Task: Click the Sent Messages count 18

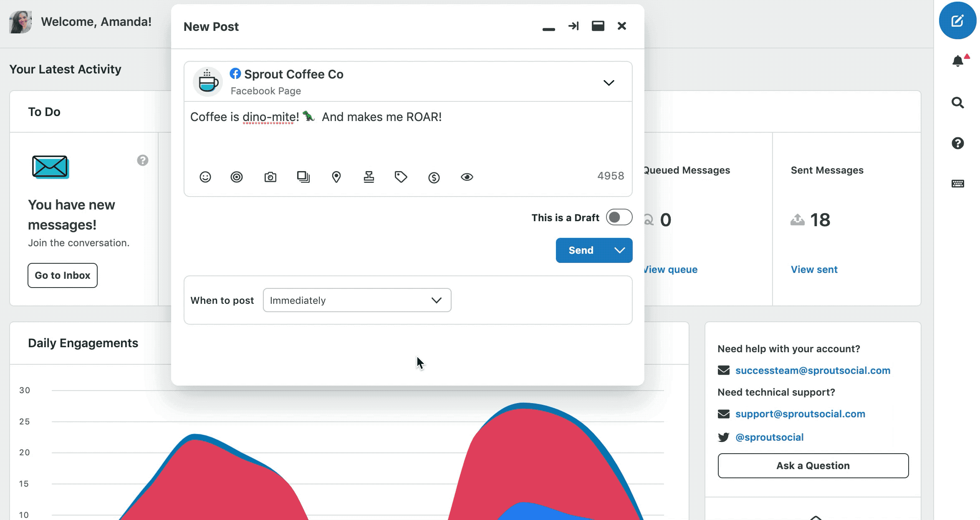Action: (820, 220)
